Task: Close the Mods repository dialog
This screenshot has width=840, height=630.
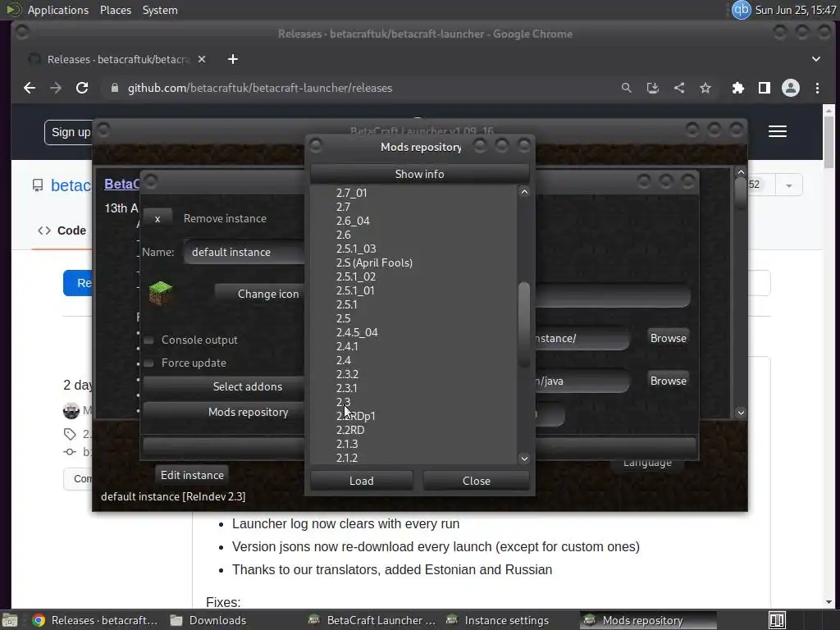Action: tap(477, 481)
